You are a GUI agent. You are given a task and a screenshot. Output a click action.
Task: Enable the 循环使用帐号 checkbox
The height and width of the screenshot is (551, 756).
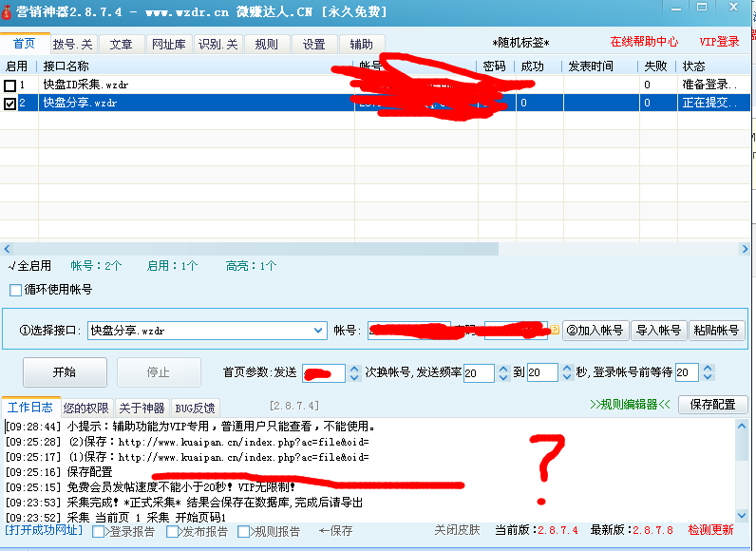click(15, 290)
